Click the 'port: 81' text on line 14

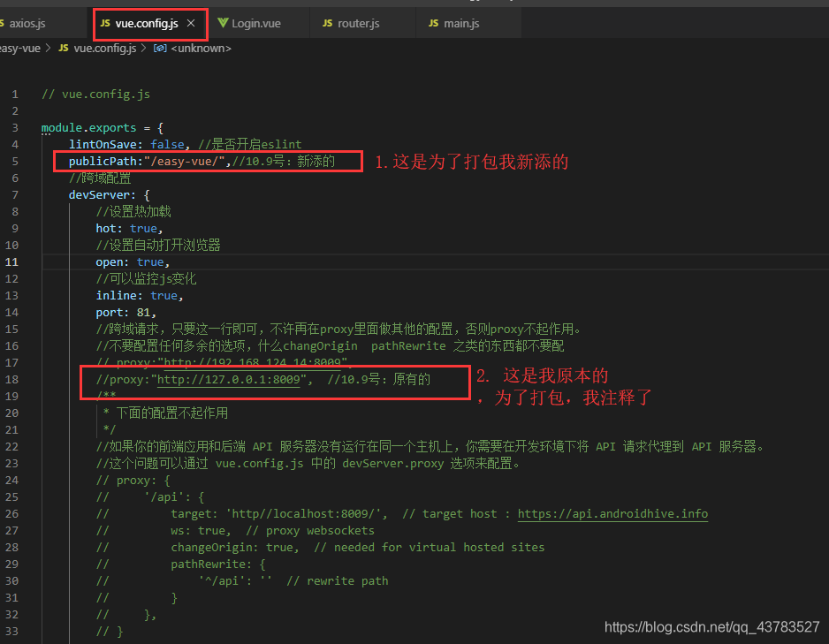(x=123, y=312)
